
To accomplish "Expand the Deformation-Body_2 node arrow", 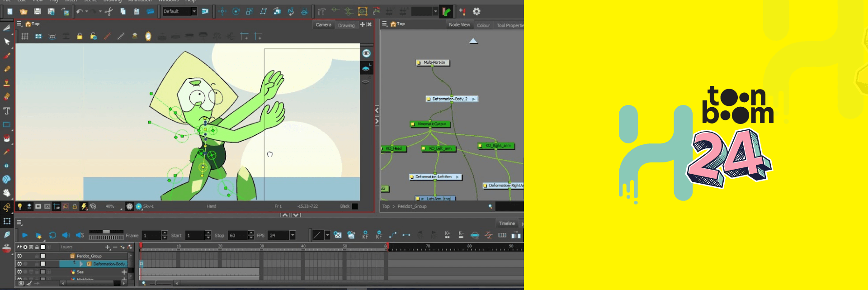I will [473, 99].
